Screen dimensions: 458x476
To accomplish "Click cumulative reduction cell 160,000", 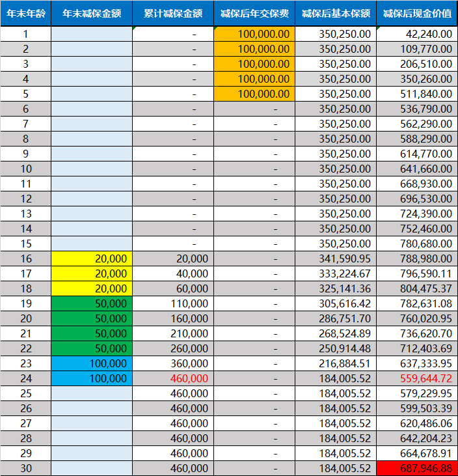I will point(173,318).
